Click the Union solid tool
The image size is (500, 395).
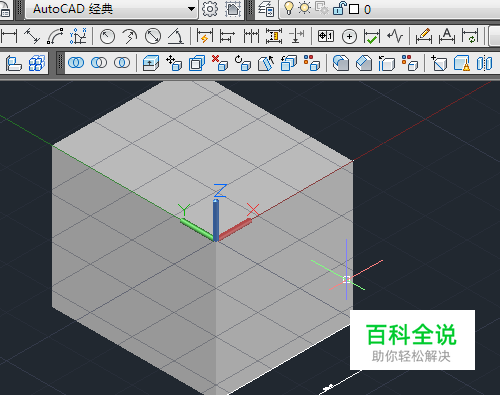tap(76, 63)
